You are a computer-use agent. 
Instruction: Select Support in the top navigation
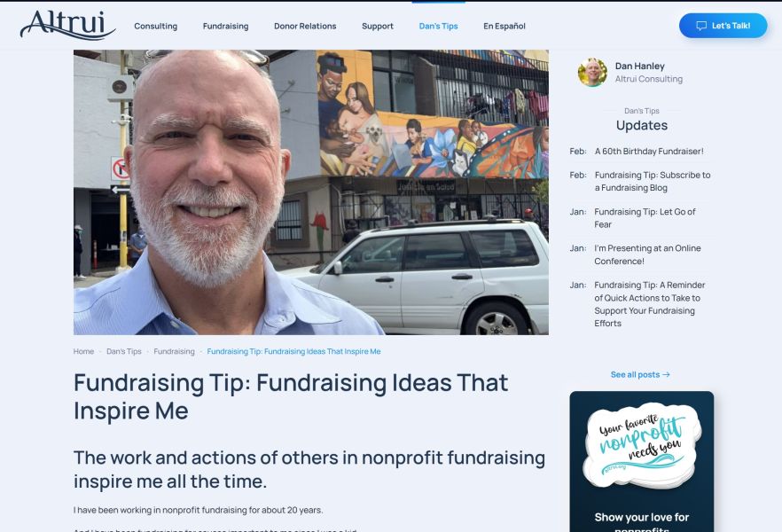pos(378,26)
